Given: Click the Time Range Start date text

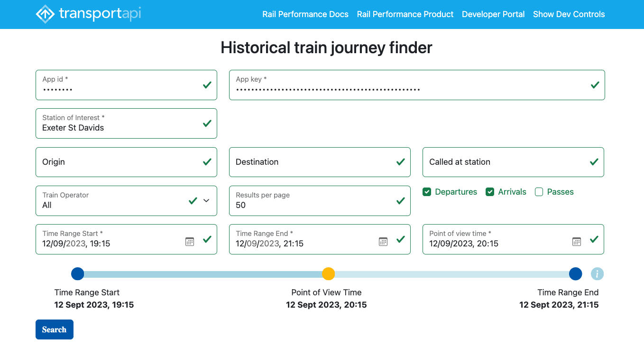Looking at the screenshot, I should (76, 244).
